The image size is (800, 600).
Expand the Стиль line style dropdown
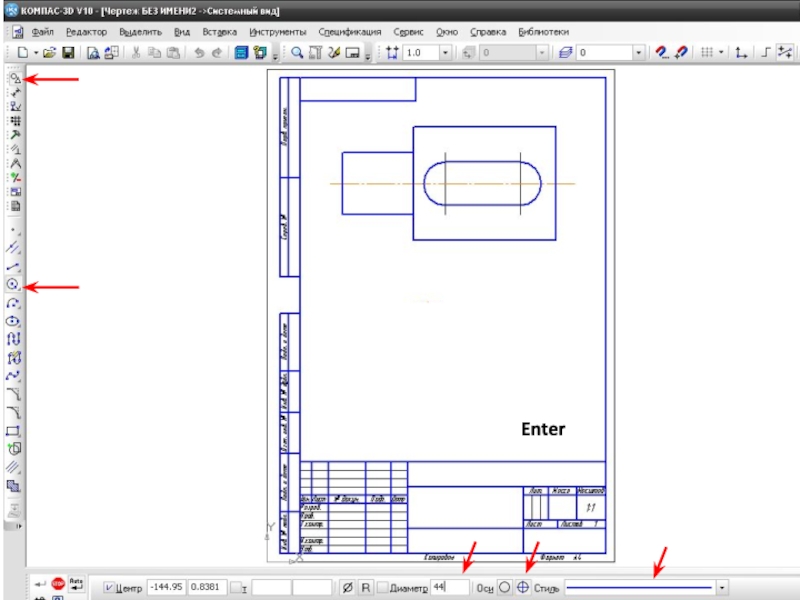[x=722, y=588]
